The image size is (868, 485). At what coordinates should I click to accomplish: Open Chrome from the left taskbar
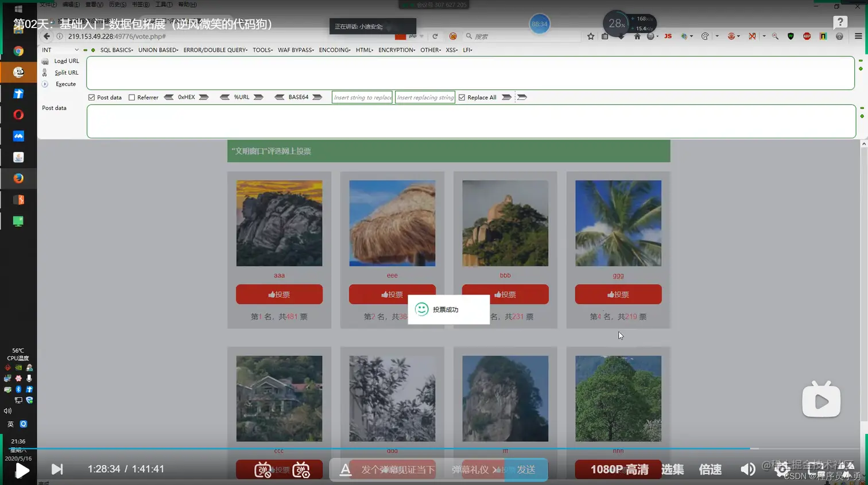coord(18,51)
